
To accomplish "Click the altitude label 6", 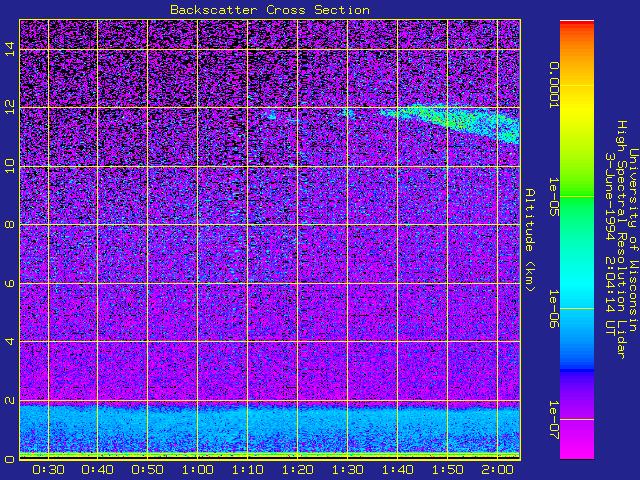I will tap(10, 283).
